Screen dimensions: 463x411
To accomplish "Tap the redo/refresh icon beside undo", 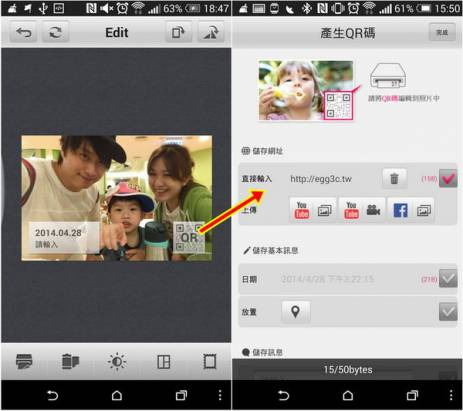I will click(x=55, y=32).
